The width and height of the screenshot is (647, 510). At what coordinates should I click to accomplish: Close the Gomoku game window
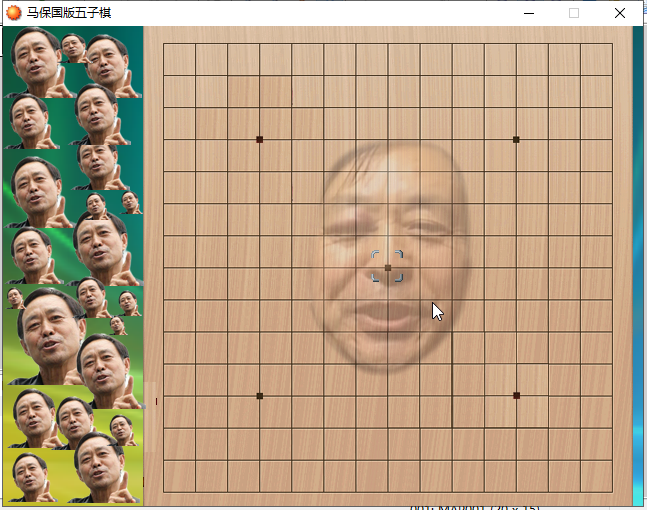point(620,13)
